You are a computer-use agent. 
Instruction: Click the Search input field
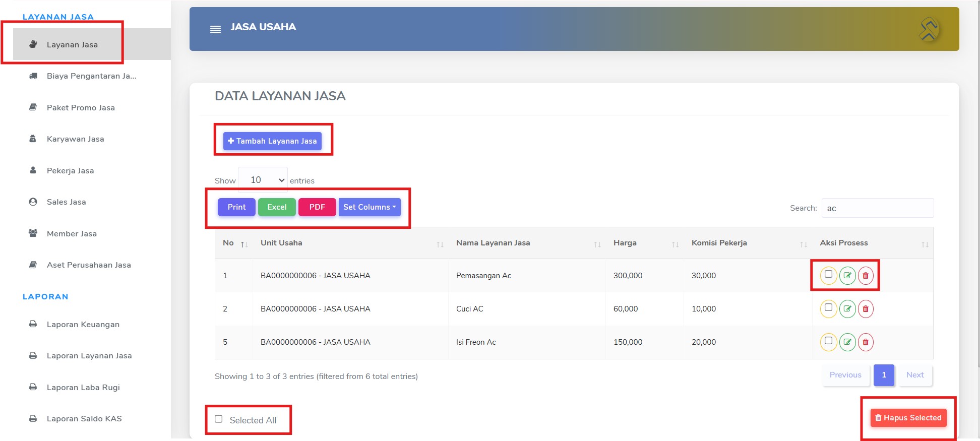click(878, 208)
